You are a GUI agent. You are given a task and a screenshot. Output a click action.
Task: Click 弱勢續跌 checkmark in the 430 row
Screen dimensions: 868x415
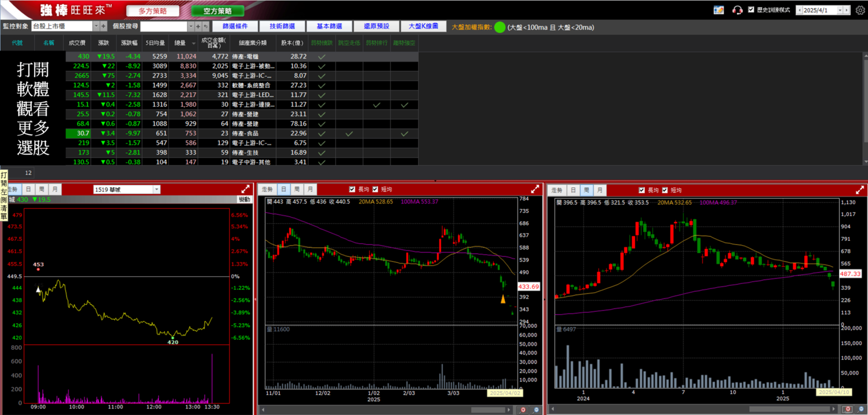click(322, 56)
